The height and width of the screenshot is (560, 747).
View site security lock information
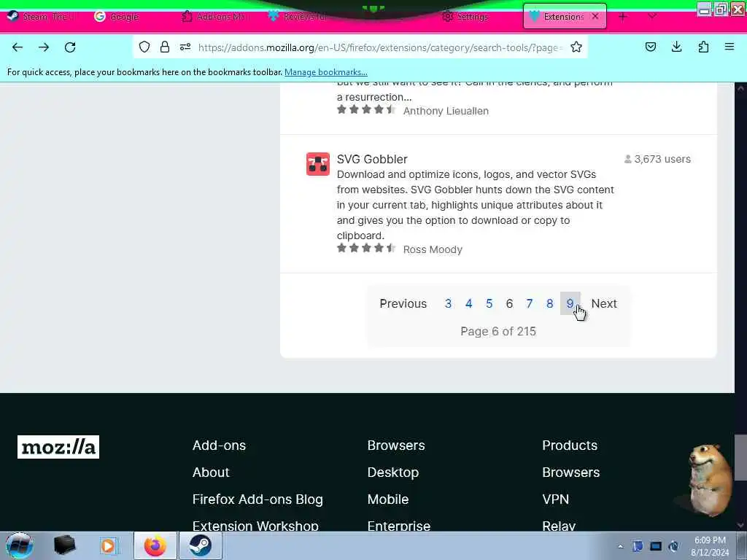coord(165,47)
